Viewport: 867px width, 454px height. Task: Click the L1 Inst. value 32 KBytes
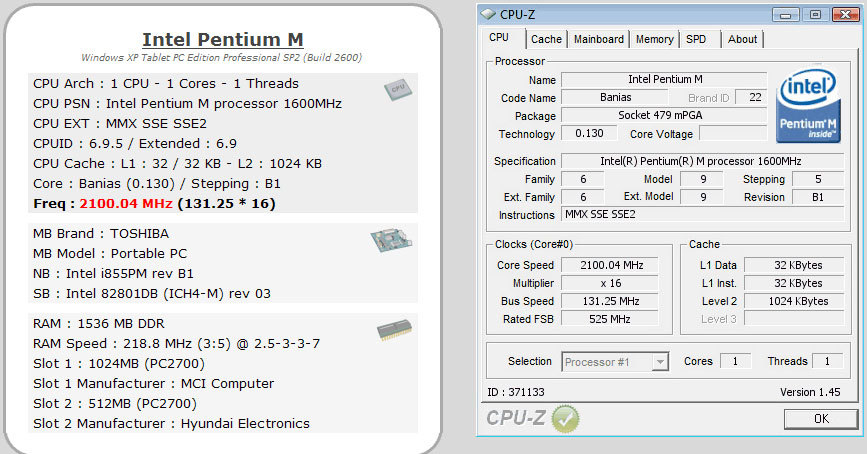(x=794, y=283)
